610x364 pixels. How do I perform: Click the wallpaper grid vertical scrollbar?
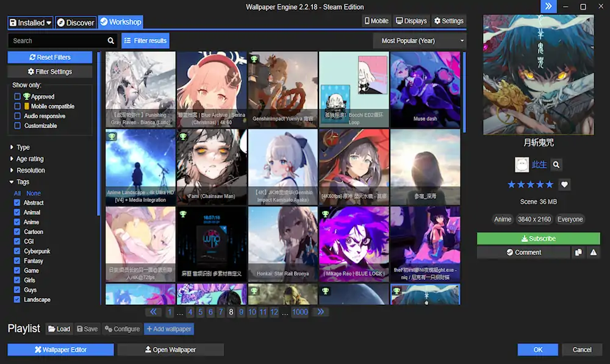coord(464,93)
